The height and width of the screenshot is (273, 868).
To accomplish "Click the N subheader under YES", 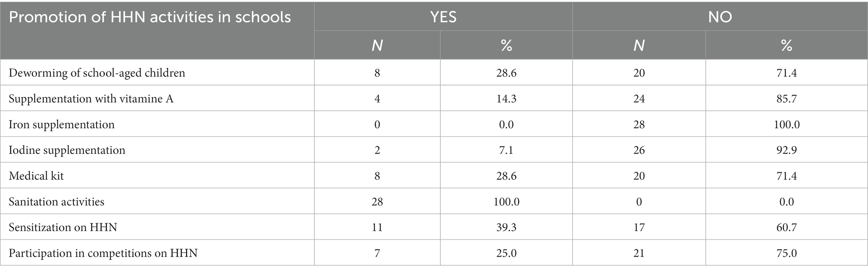I will coord(377,45).
